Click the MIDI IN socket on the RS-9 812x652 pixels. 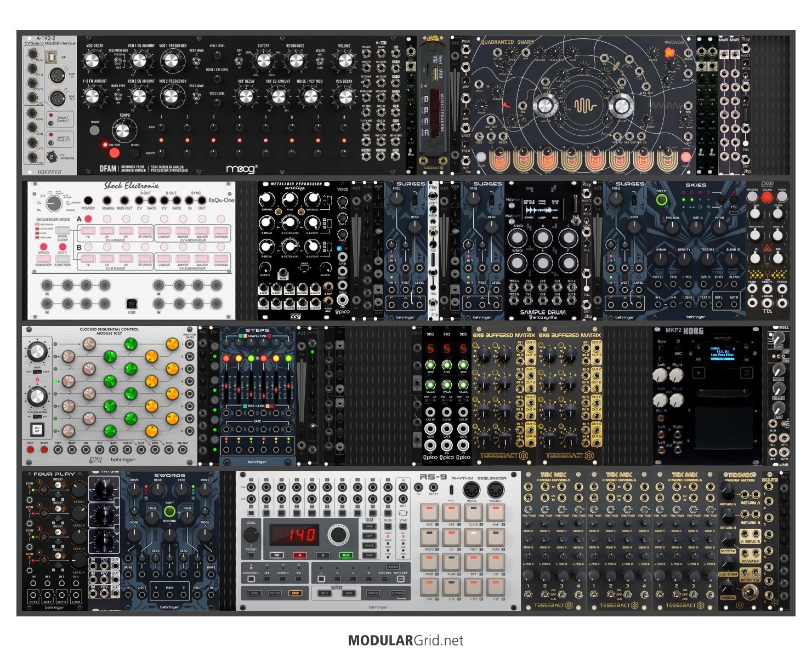pos(471,490)
